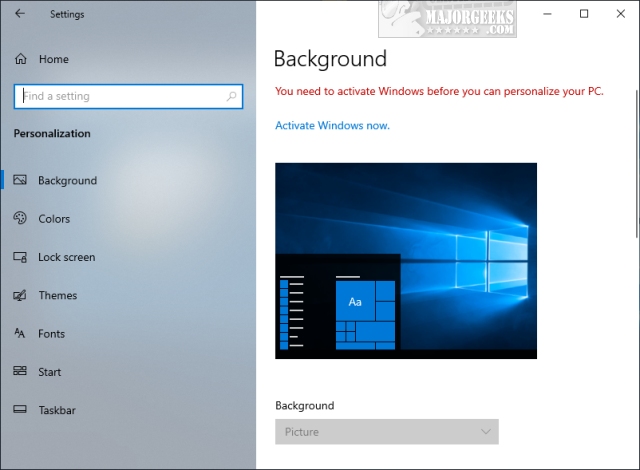This screenshot has width=640, height=470.
Task: Open the Colors settings page
Action: pyautogui.click(x=54, y=219)
